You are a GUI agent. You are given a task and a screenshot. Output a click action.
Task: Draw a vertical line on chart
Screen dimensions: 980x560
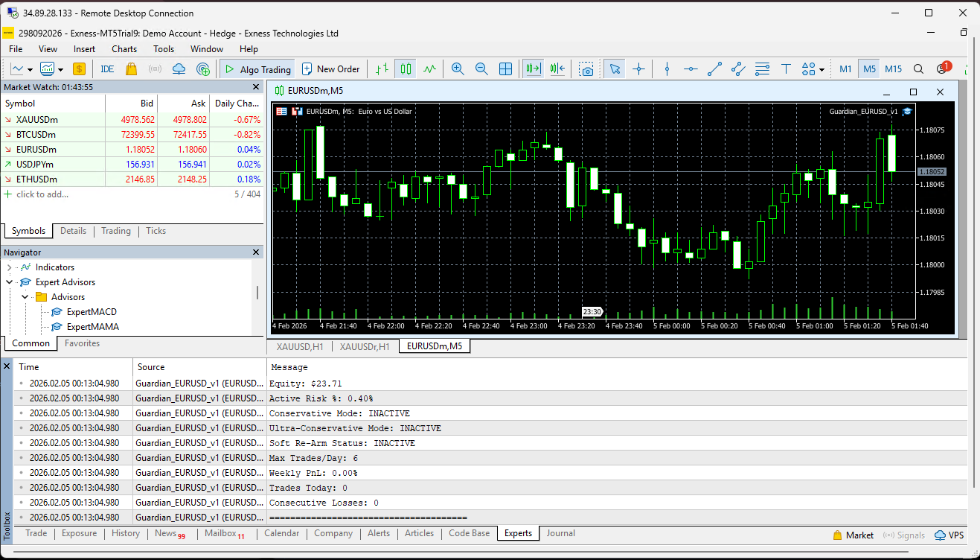[667, 69]
